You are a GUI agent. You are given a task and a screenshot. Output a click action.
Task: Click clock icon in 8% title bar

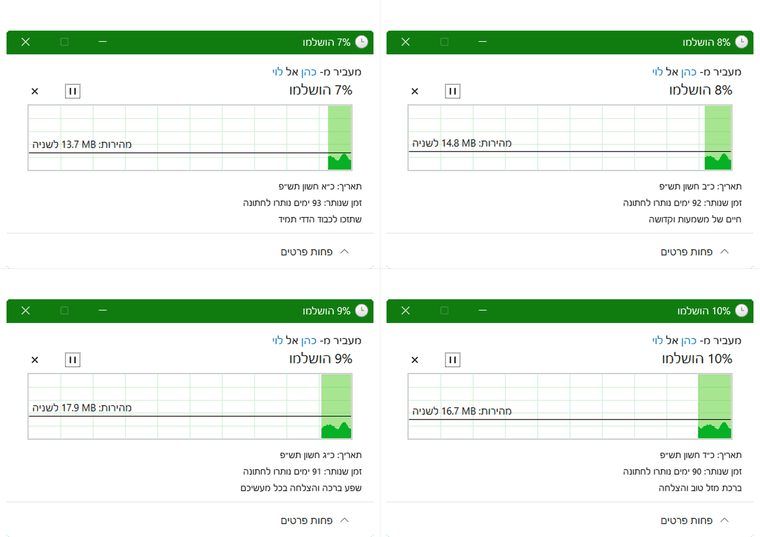pos(741,42)
